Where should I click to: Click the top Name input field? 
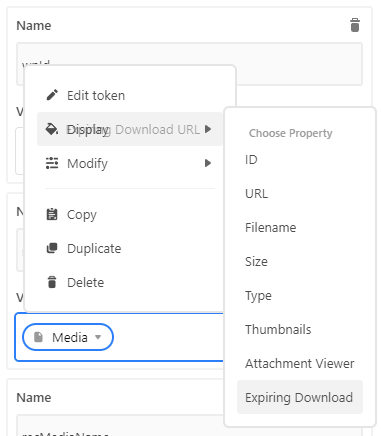click(189, 64)
